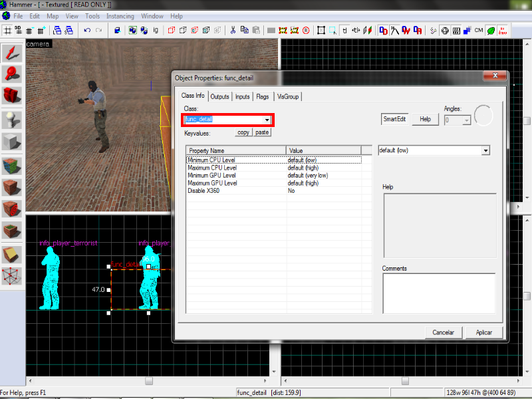Click the Cancelar button
This screenshot has height=399, width=532.
(x=443, y=332)
